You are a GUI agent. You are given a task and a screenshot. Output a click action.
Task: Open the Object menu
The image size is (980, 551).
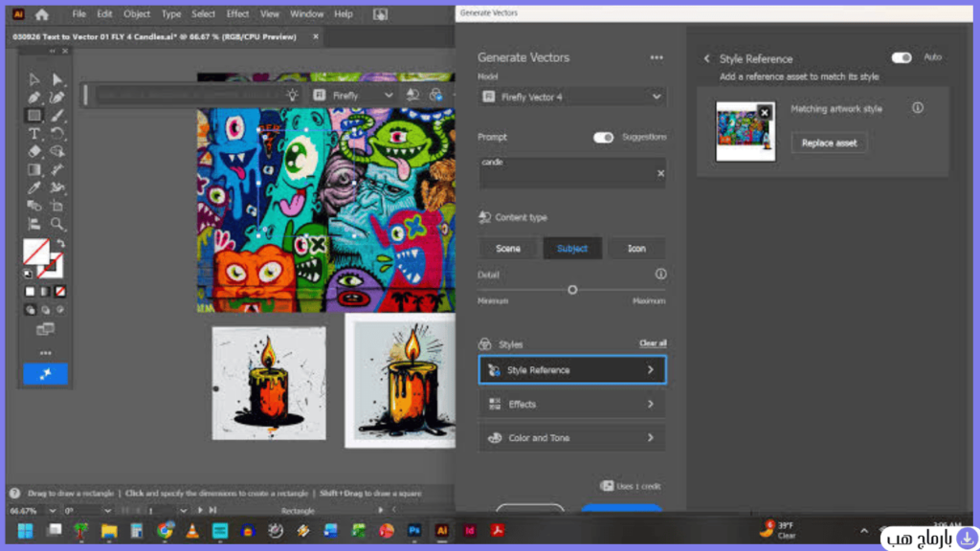tap(136, 13)
